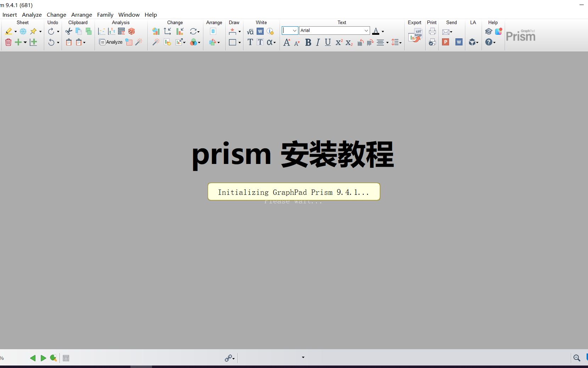This screenshot has height=368, width=588.
Task: Open the Window menu
Action: [x=129, y=15]
